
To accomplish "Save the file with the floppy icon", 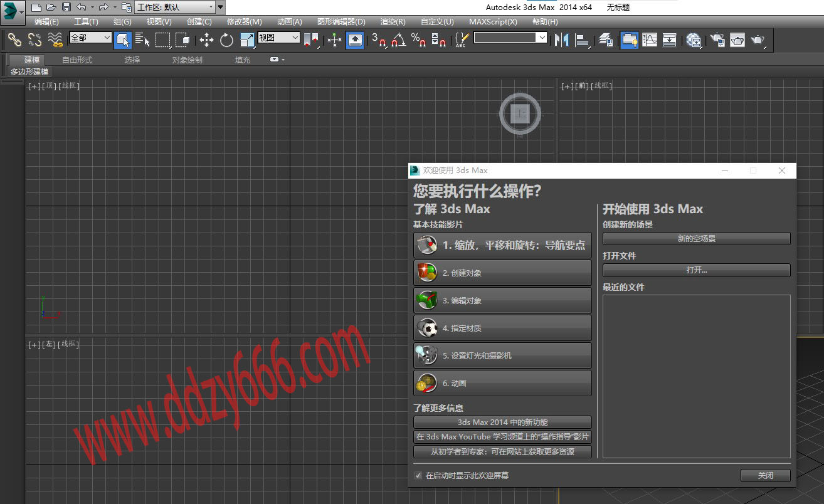I will pos(66,8).
